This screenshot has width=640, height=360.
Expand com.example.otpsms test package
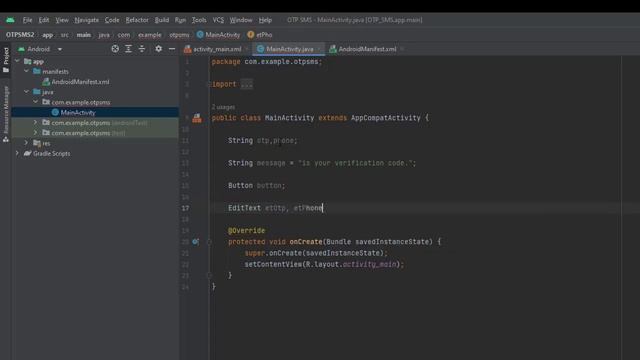coord(36,133)
